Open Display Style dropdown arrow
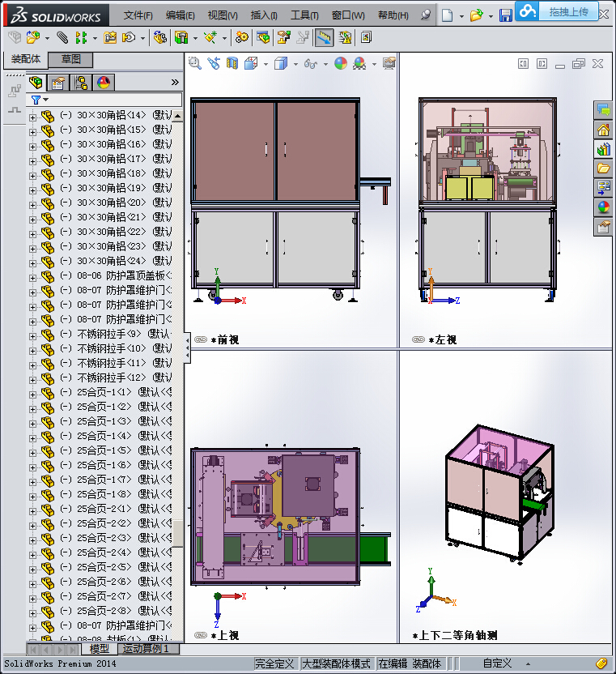The width and height of the screenshot is (616, 674). coord(295,65)
